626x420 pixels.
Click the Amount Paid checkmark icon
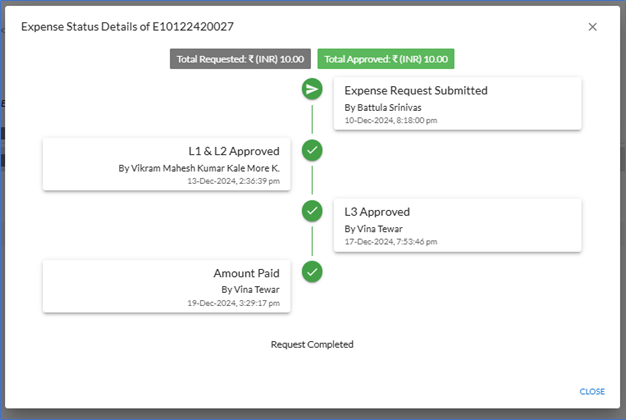[x=312, y=272]
